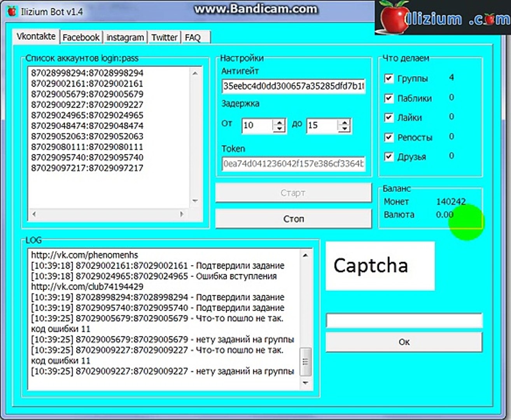Click the delay до value field
This screenshot has height=420, width=511.
(322, 125)
